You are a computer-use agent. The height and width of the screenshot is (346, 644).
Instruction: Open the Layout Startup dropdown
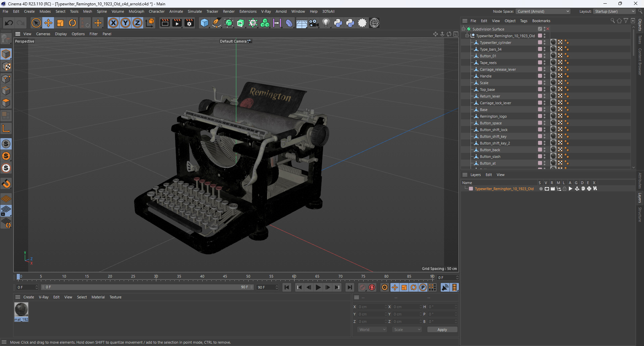tap(614, 11)
